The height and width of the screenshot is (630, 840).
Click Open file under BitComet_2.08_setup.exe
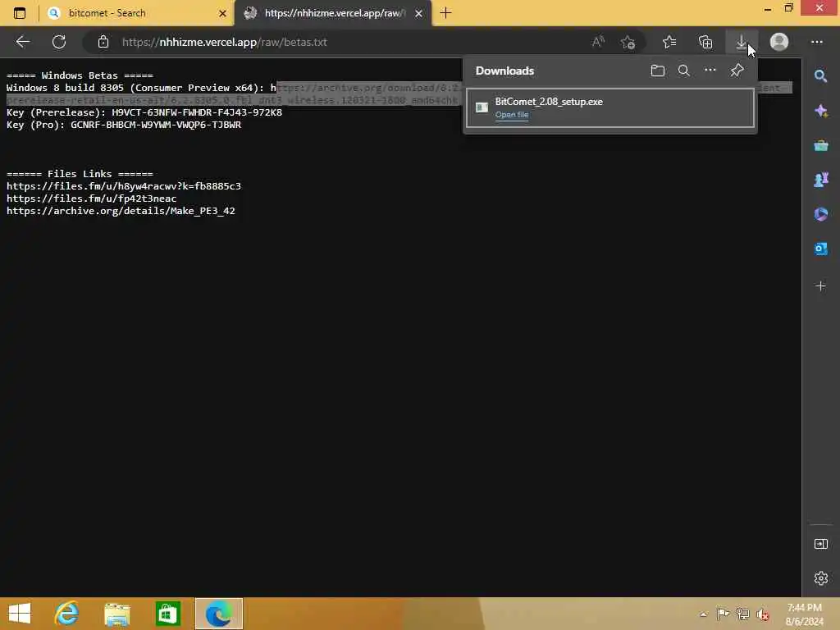pos(512,115)
